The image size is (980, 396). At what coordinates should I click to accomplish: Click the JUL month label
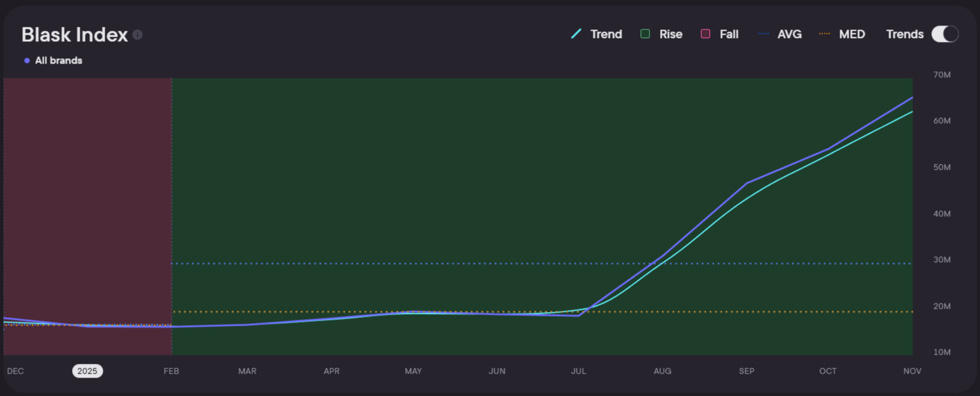click(578, 371)
